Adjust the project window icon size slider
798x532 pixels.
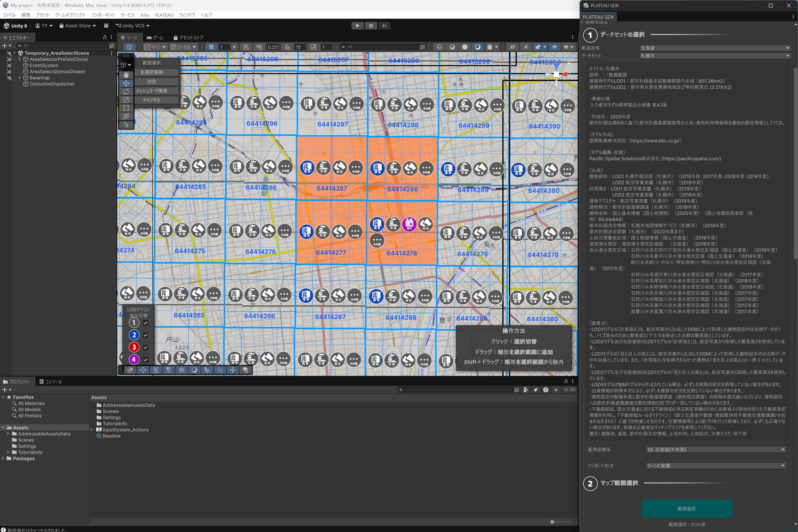[x=552, y=522]
